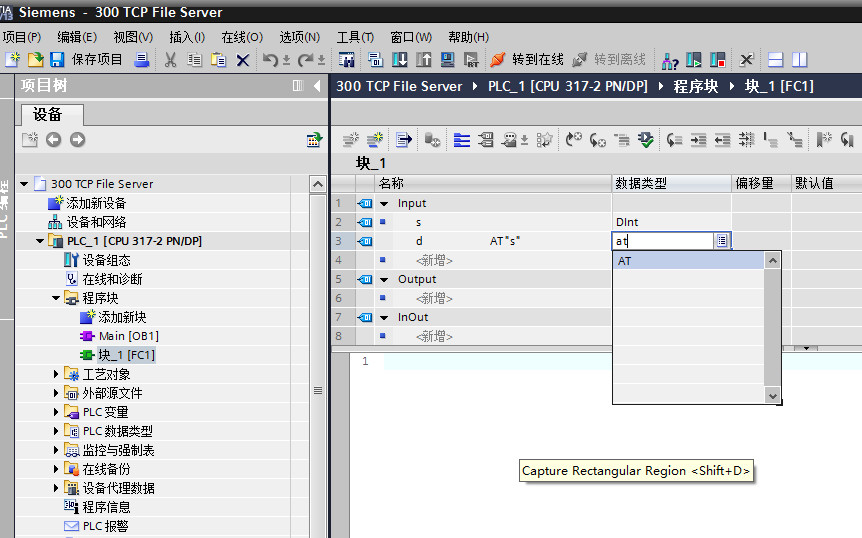Click the Cut scissors icon
The height and width of the screenshot is (538, 862).
click(x=170, y=59)
